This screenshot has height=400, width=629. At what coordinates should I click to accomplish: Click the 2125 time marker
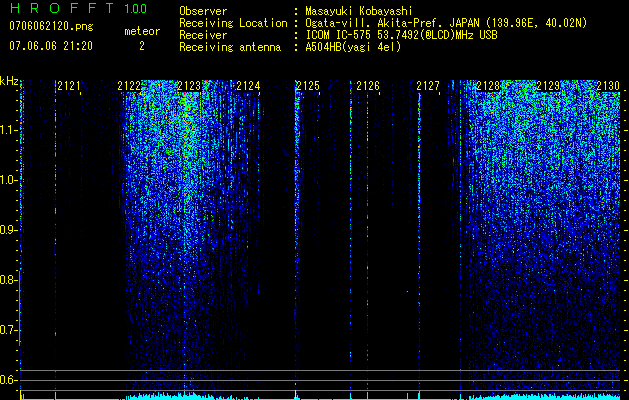tap(308, 86)
